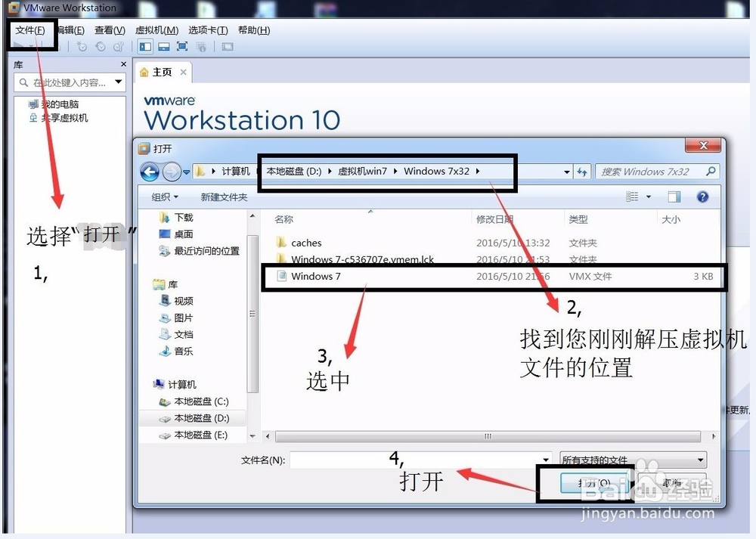Viewport: 756px width, 539px height.
Task: Select 下载 in the navigation pane
Action: point(176,218)
